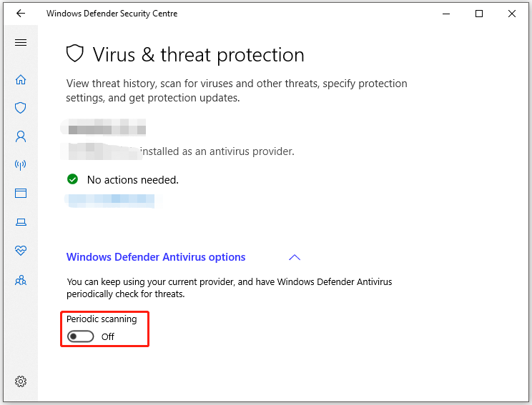Open Firewall & network protection icon
Screen dimensions: 532x405
point(21,165)
